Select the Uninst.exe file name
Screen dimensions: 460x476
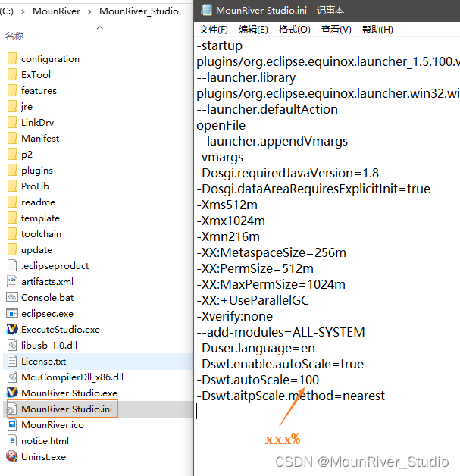[43, 456]
